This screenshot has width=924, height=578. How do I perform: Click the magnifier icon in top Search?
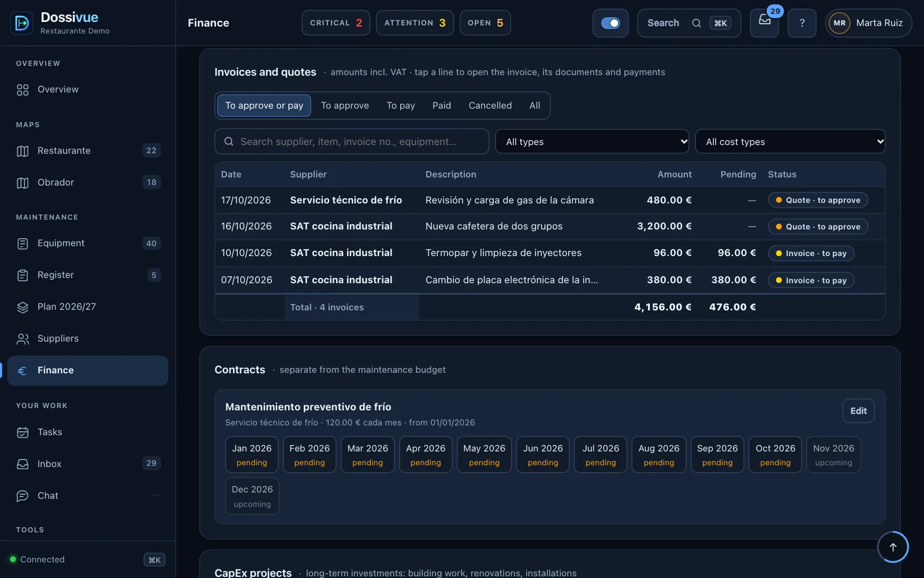[x=696, y=23]
